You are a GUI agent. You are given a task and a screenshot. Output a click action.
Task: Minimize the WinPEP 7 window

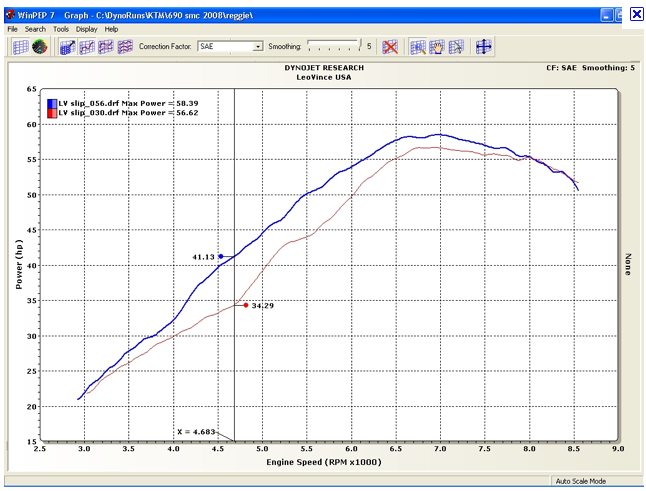click(x=606, y=16)
